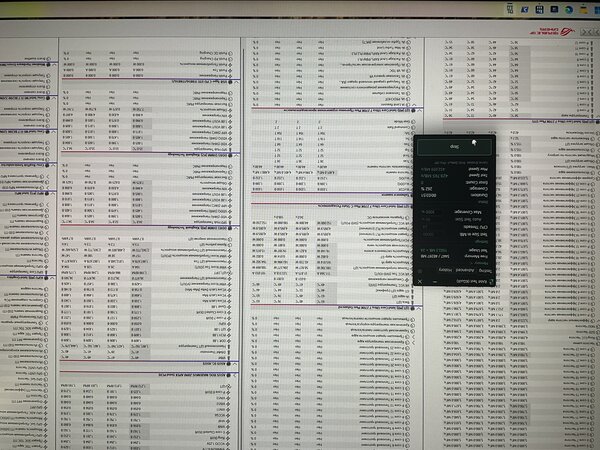Click the Republic of Gamers logo
The width and height of the screenshot is (600, 450).
coord(552,32)
